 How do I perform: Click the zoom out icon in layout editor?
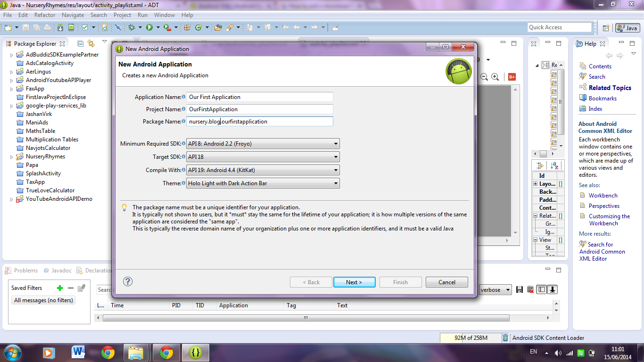(484, 77)
